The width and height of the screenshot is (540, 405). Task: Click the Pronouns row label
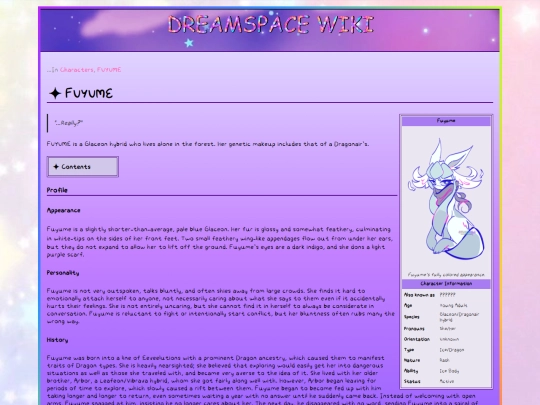pos(414,329)
